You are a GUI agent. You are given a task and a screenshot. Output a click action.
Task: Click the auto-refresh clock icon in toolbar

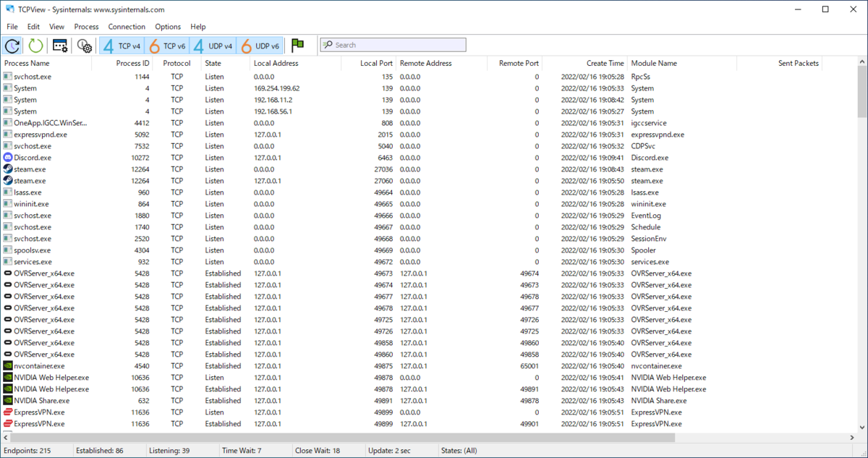coord(12,46)
